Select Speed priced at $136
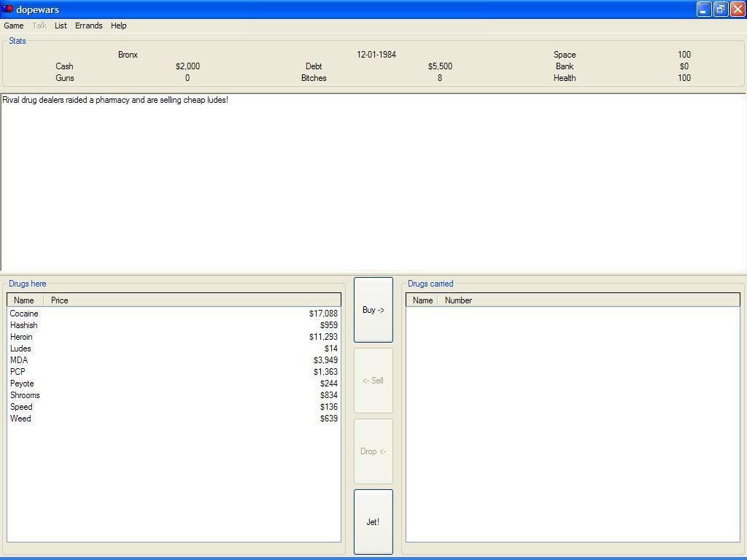 click(21, 407)
